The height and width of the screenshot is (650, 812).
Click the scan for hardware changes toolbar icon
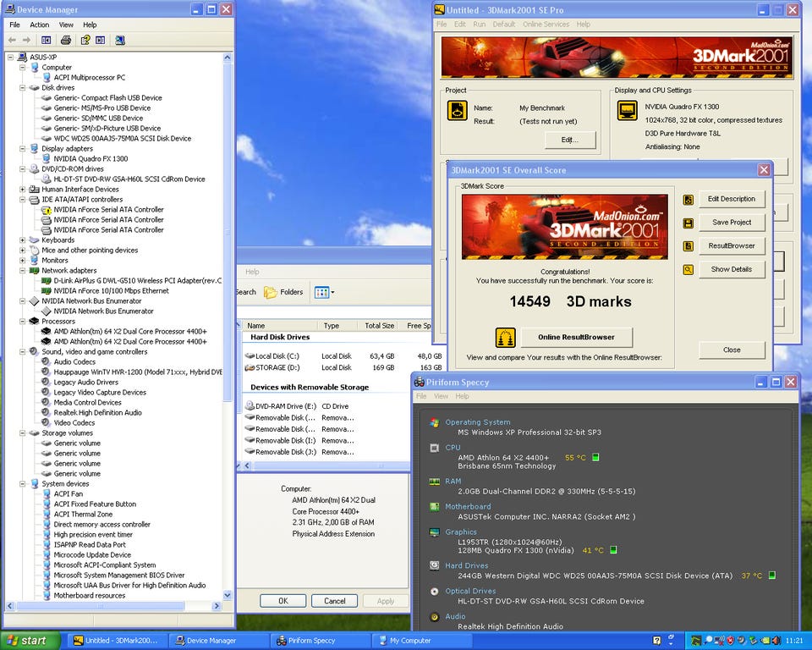(x=120, y=40)
